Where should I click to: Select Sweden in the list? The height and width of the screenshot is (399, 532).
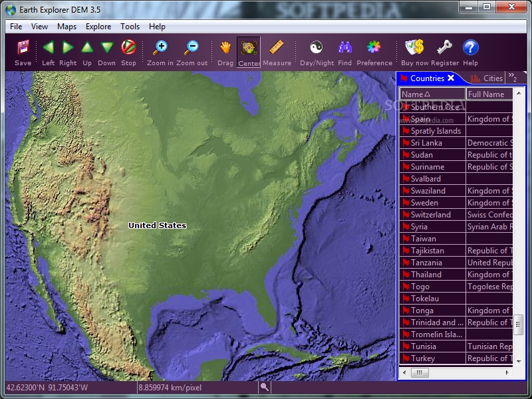pyautogui.click(x=456, y=203)
